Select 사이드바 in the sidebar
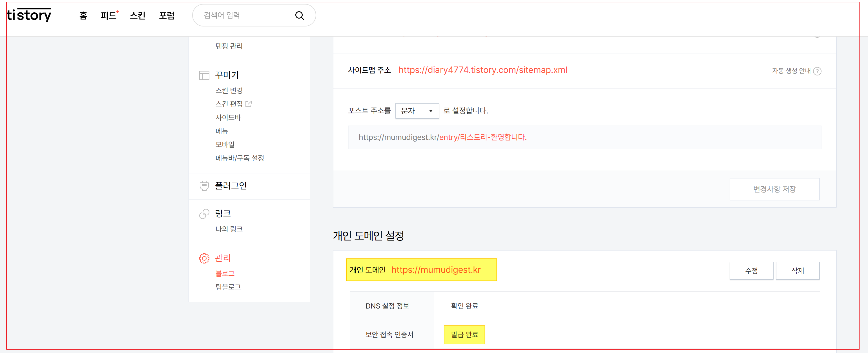 click(x=228, y=117)
